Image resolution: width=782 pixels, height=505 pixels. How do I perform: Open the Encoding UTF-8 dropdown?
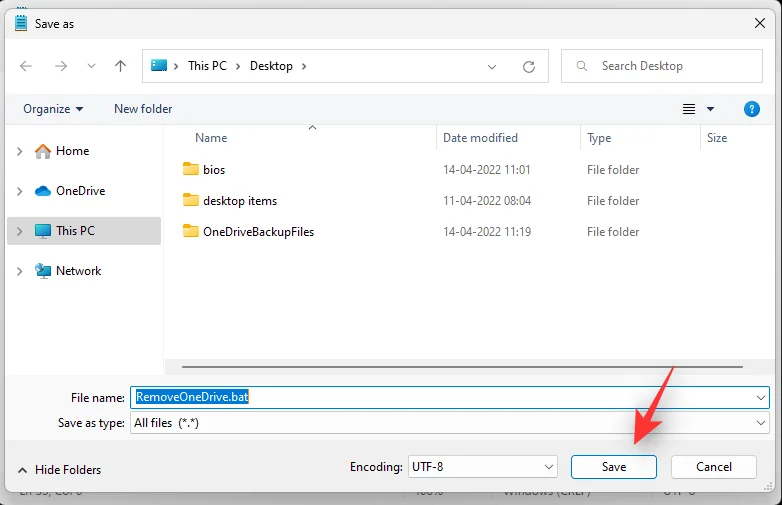coord(482,467)
